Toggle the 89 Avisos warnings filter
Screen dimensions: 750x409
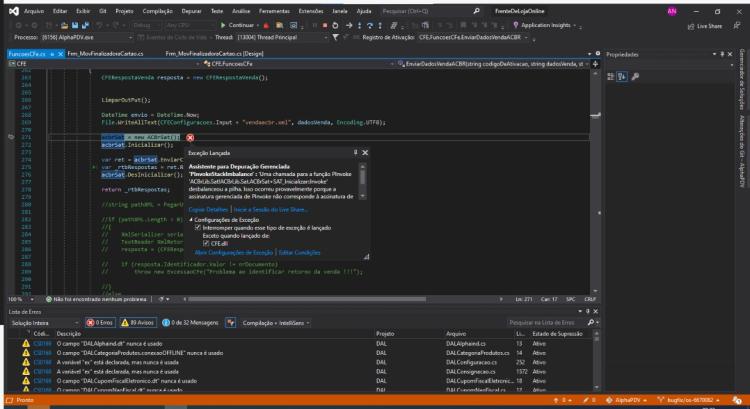[x=138, y=322]
